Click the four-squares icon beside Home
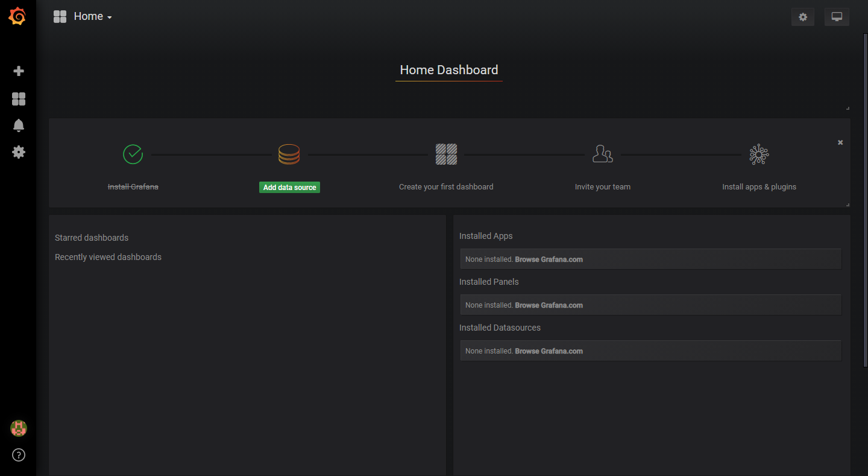868x476 pixels. (x=60, y=16)
